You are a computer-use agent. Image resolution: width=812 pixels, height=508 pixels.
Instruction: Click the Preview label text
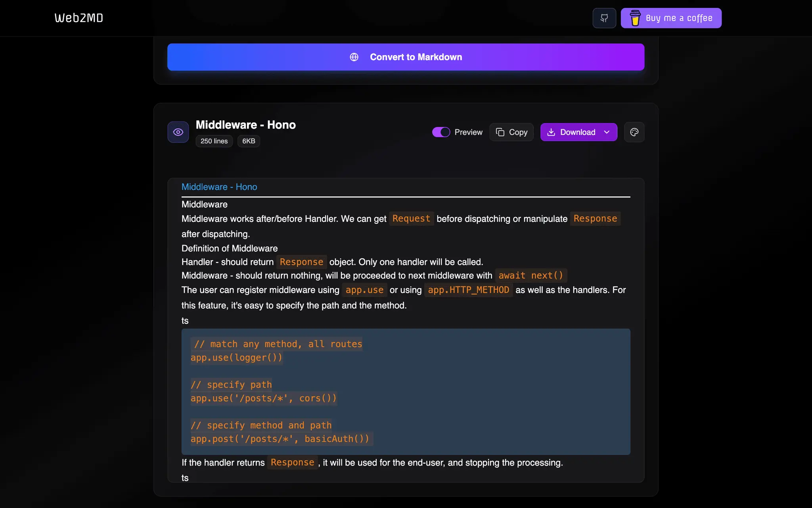tap(469, 132)
